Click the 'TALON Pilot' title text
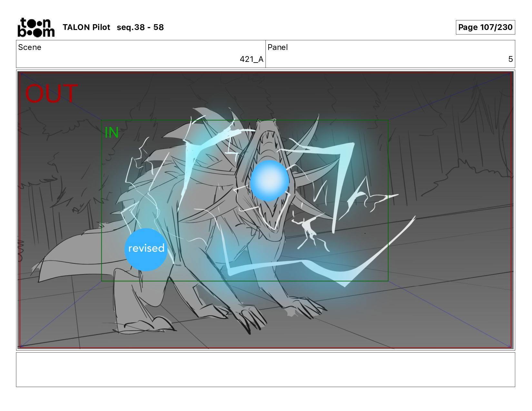The image size is (532, 411). (86, 27)
